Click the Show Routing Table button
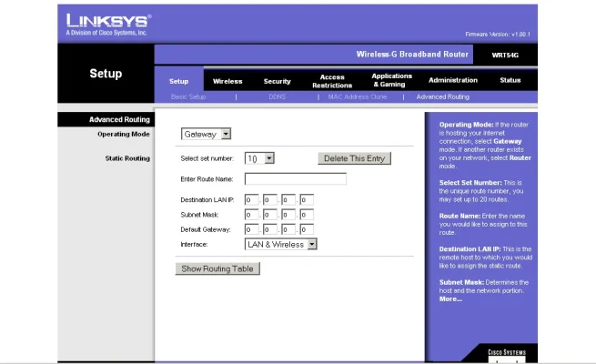The width and height of the screenshot is (596, 364). coord(217,268)
